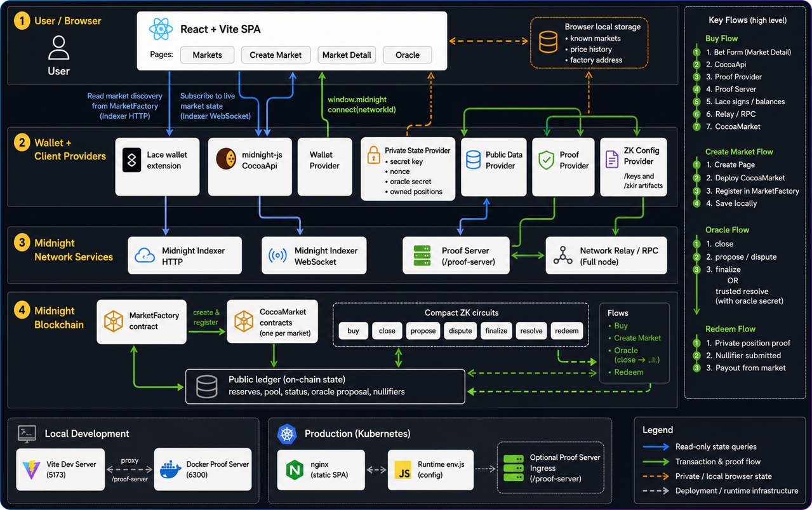Image resolution: width=812 pixels, height=510 pixels.
Task: Click the midnight-js CocoaApi cocoa icon
Action: [x=226, y=159]
